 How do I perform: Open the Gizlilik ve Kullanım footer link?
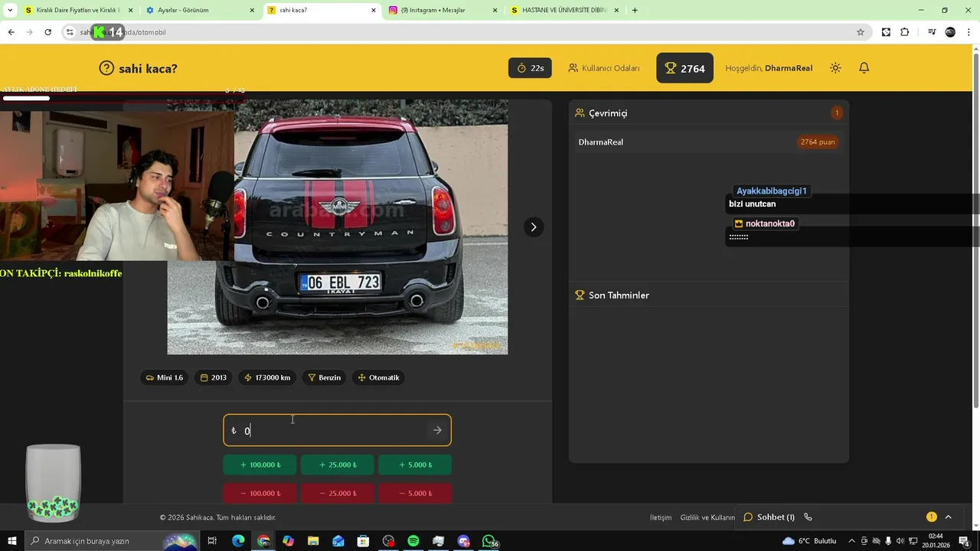click(707, 517)
